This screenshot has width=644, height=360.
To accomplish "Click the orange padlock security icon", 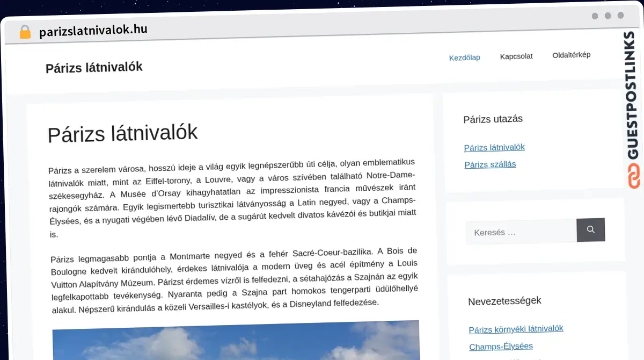I will 25,32.
